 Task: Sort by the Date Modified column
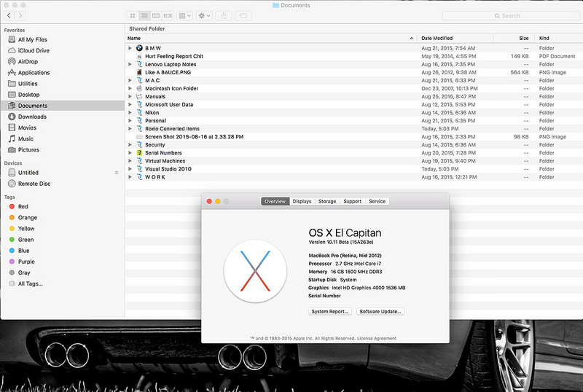455,38
